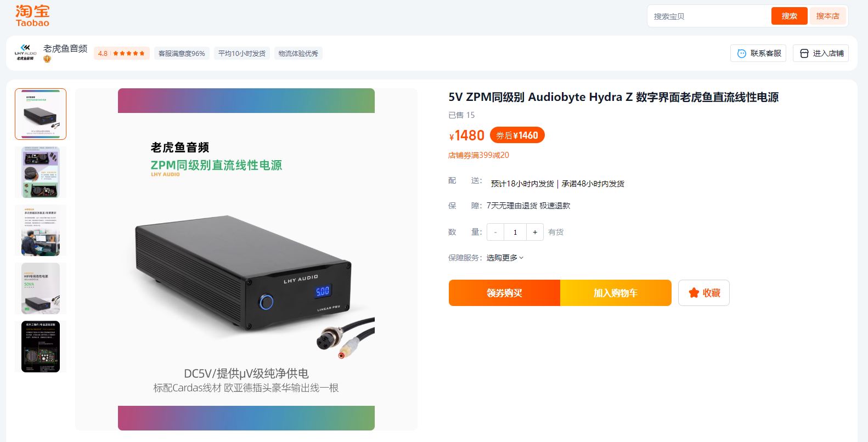Add item with 加入购物车 button

616,293
